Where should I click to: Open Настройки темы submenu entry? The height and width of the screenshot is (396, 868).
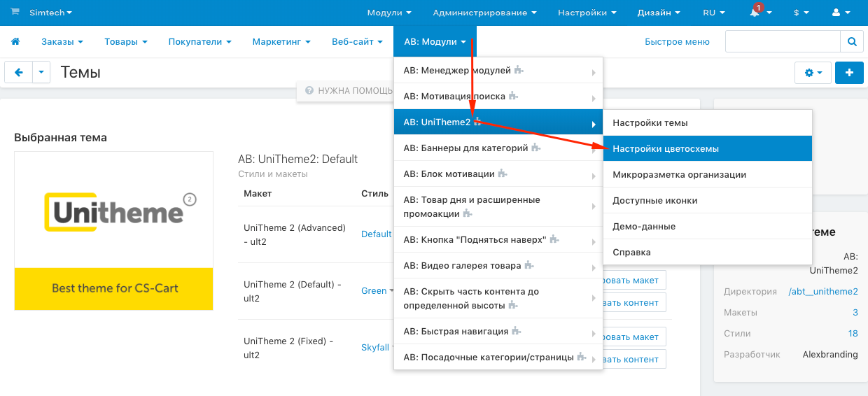point(708,122)
